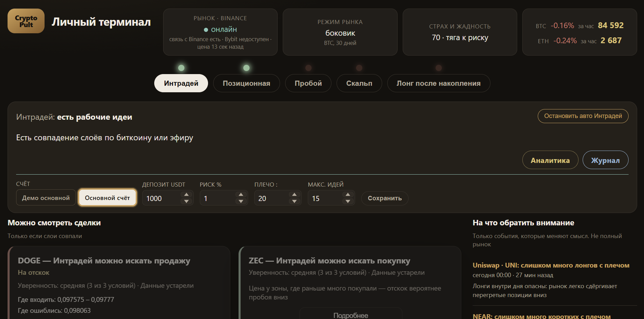Open the Журнал button

(605, 160)
